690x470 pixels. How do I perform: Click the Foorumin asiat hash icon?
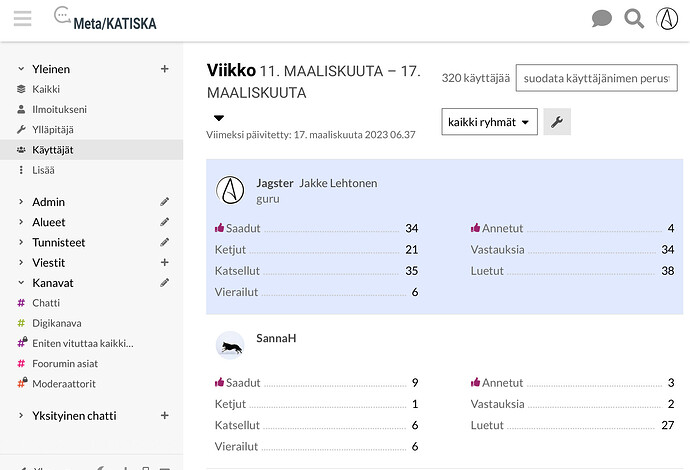[x=21, y=364]
